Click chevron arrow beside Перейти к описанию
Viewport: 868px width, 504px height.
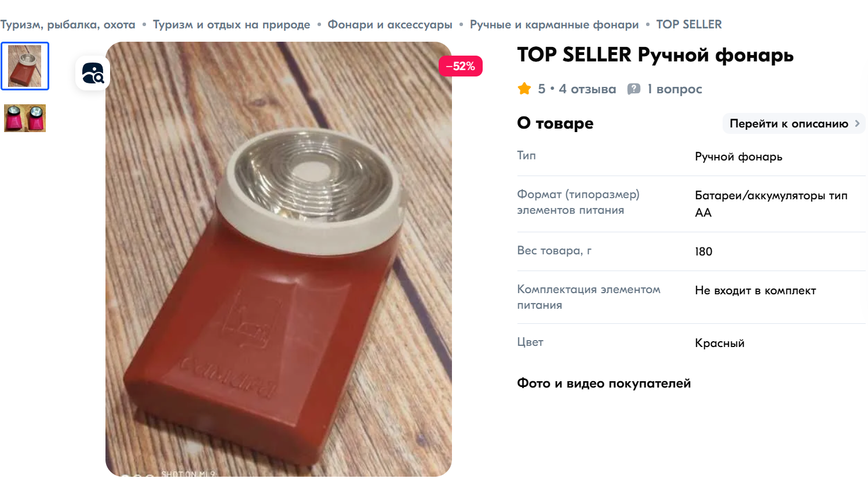[x=858, y=123]
